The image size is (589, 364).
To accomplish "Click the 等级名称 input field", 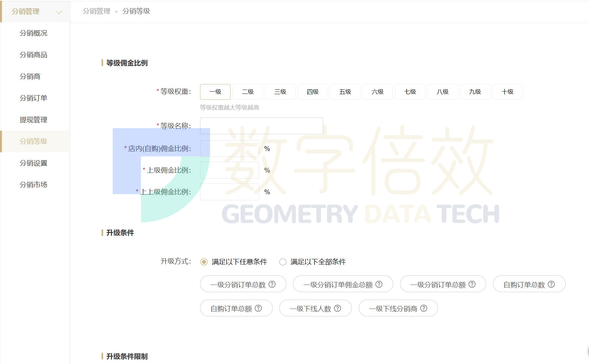I will 261,126.
